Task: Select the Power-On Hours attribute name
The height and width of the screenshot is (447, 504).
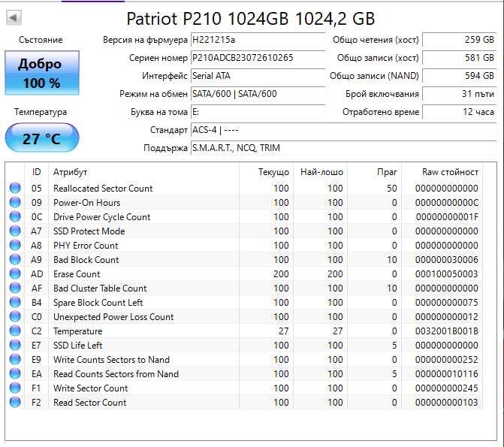Action: (87, 203)
